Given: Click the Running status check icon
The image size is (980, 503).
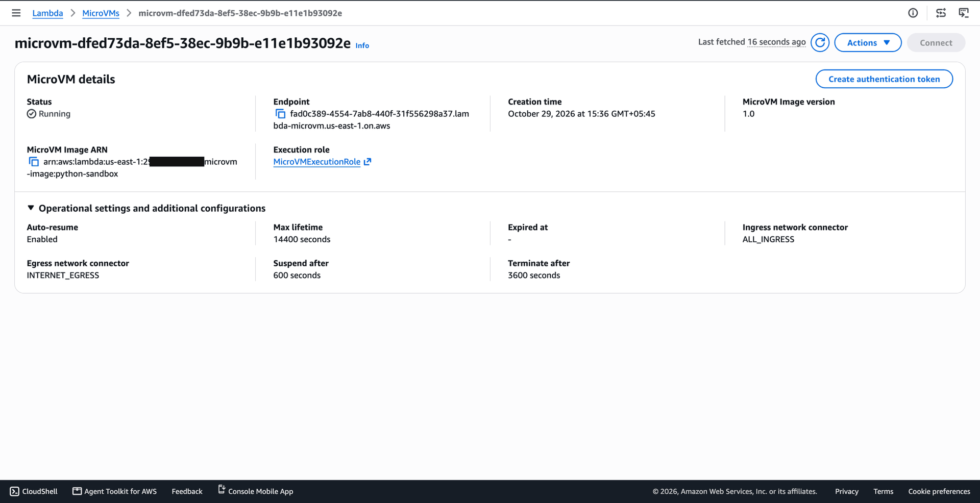Looking at the screenshot, I should click(32, 114).
